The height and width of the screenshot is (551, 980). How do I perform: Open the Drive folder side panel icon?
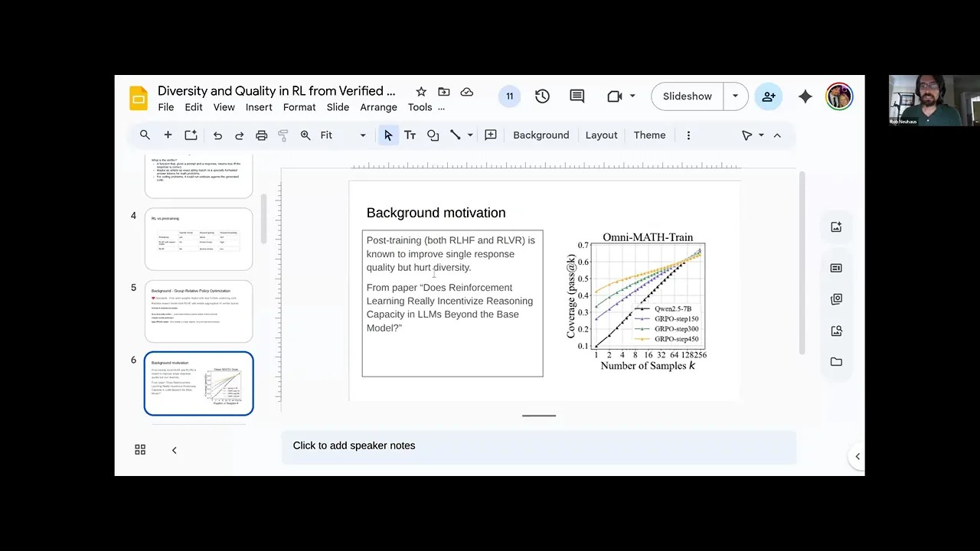836,361
